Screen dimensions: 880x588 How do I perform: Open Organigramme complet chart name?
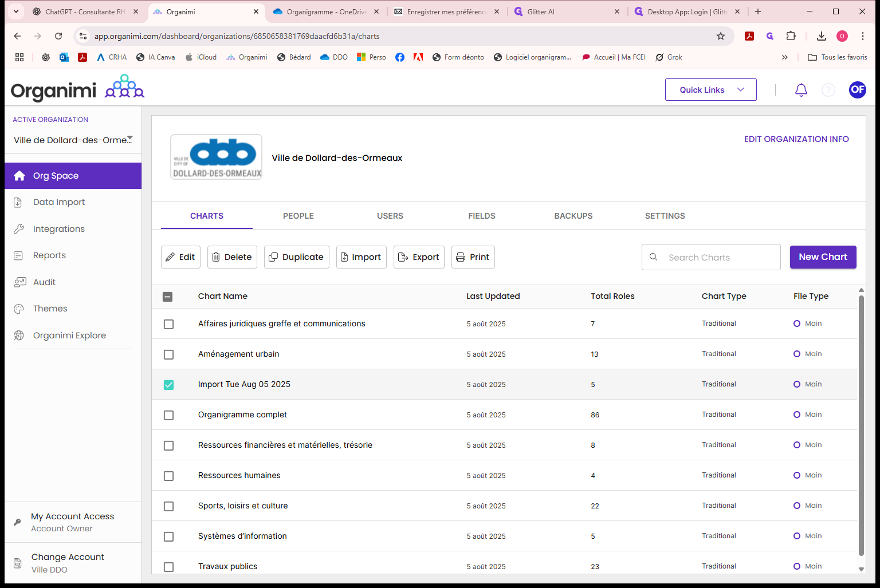pos(242,415)
